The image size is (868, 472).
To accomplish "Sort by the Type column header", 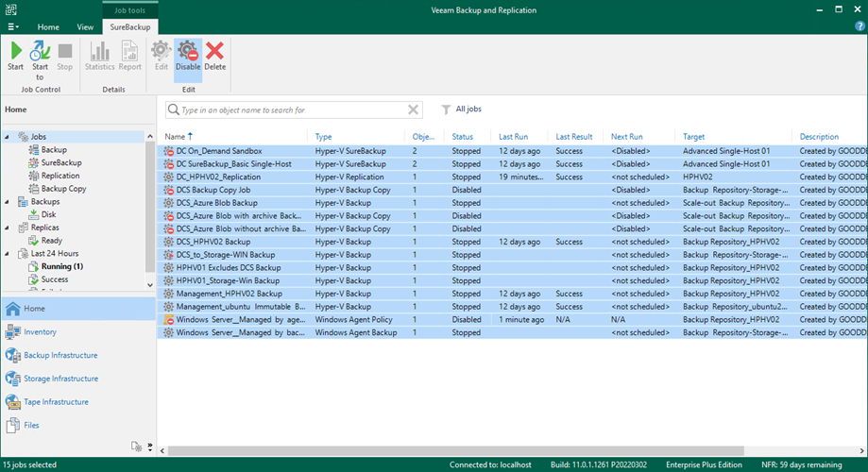I will pos(323,137).
